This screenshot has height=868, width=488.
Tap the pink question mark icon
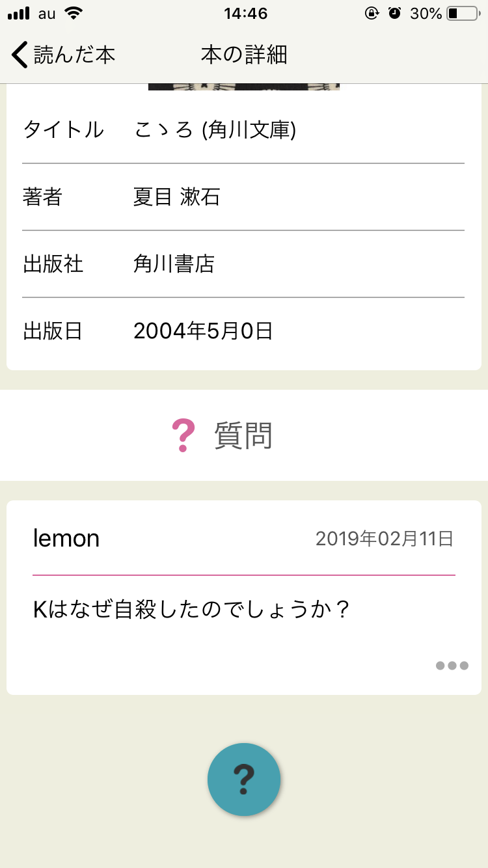[183, 436]
